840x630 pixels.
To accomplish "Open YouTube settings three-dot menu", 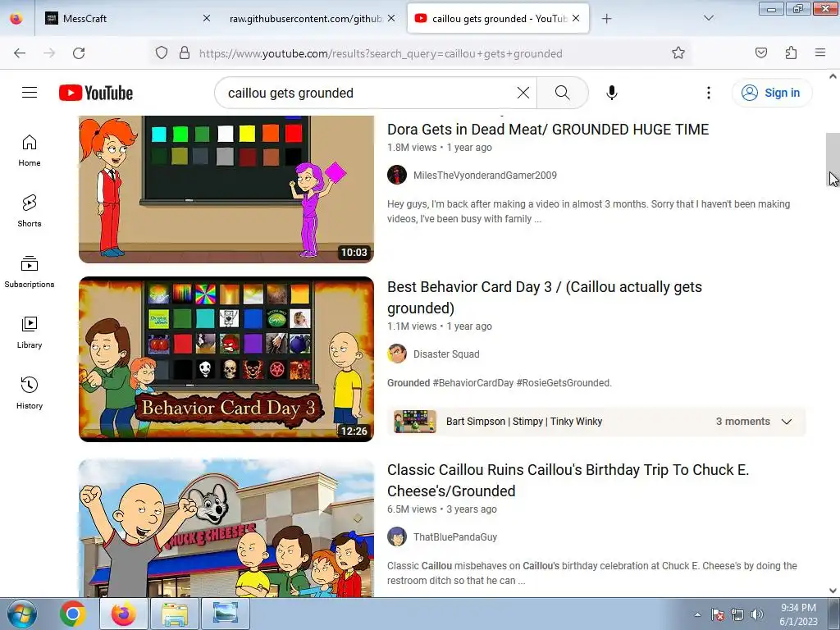I will tap(708, 93).
